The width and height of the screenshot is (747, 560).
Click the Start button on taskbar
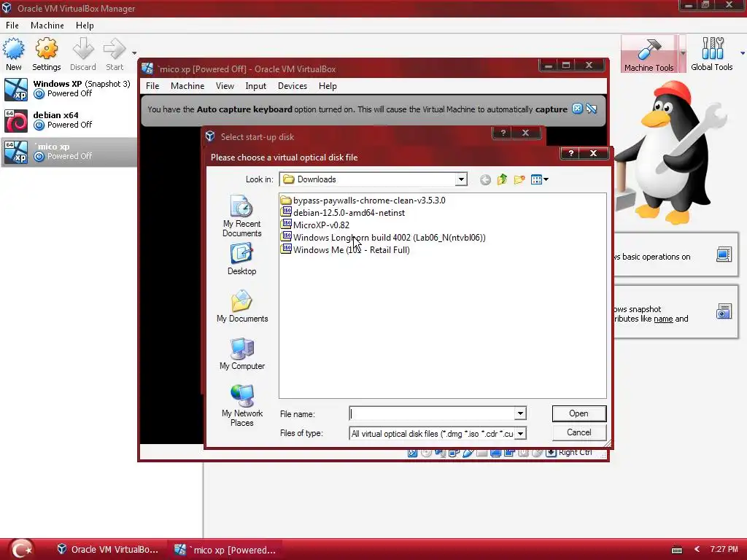click(22, 549)
